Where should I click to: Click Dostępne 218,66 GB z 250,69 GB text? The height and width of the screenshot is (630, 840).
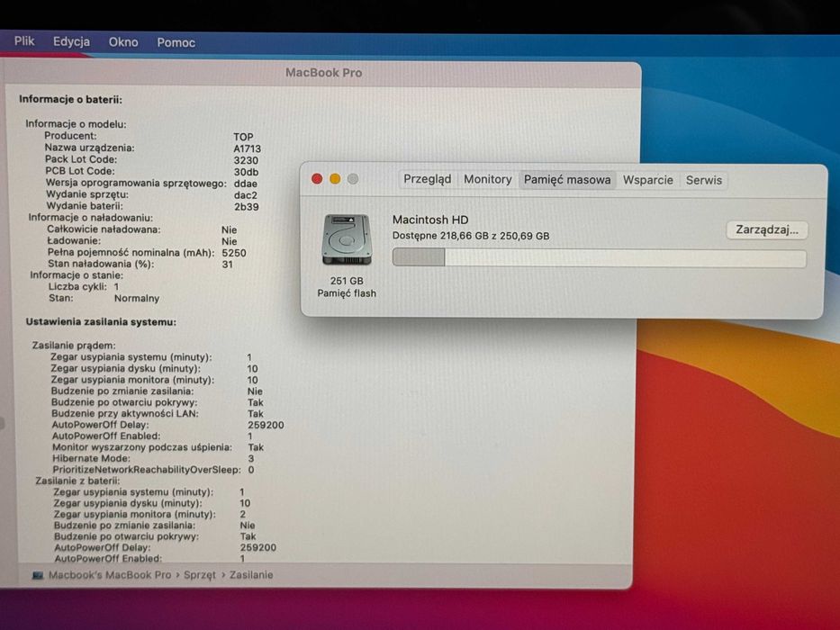coord(470,236)
